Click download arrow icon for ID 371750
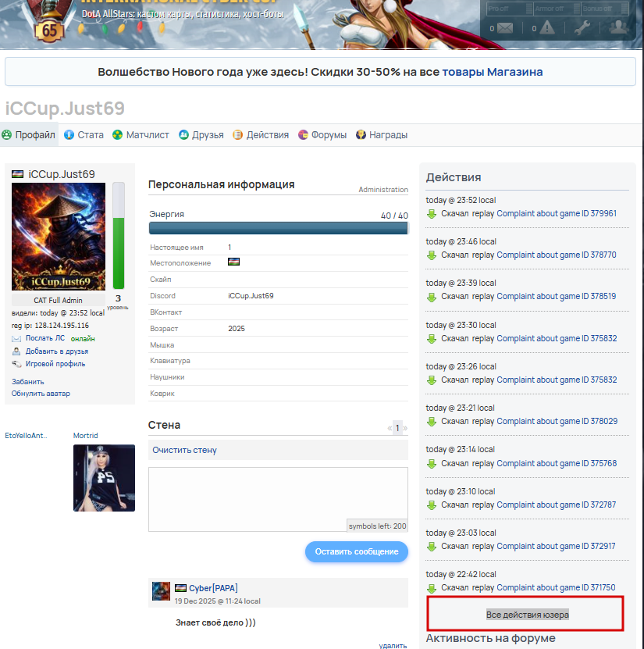Screen dimensions: 644x649 click(x=432, y=588)
